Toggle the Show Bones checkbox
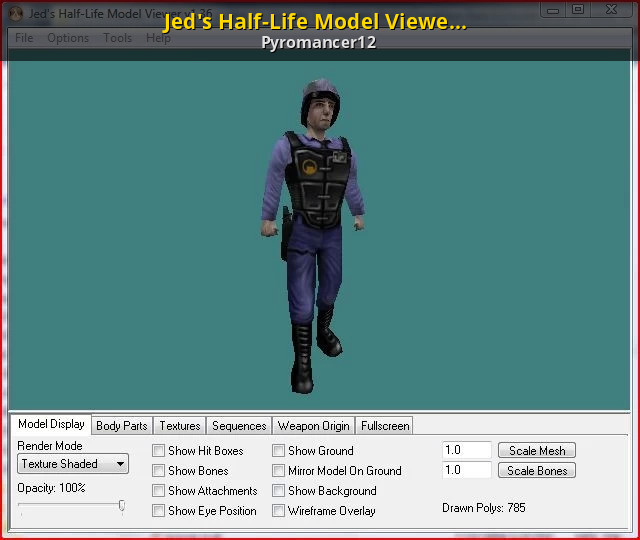The width and height of the screenshot is (640, 540). [159, 471]
